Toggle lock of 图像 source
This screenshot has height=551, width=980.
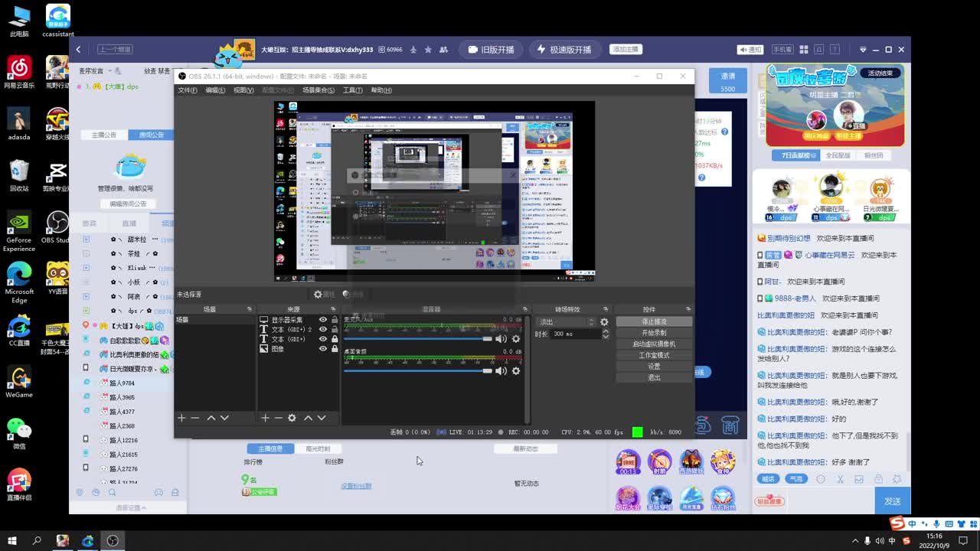coord(335,348)
